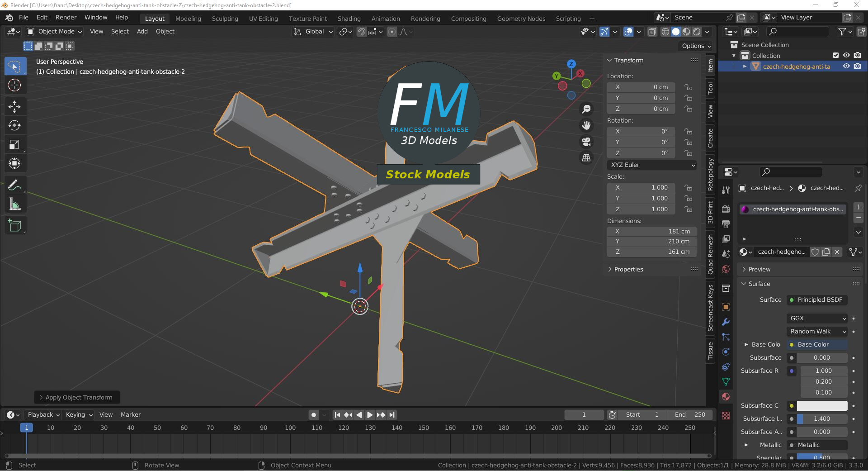This screenshot has width=868, height=471.
Task: Switch to the Sculpting workspace tab
Action: tap(225, 19)
